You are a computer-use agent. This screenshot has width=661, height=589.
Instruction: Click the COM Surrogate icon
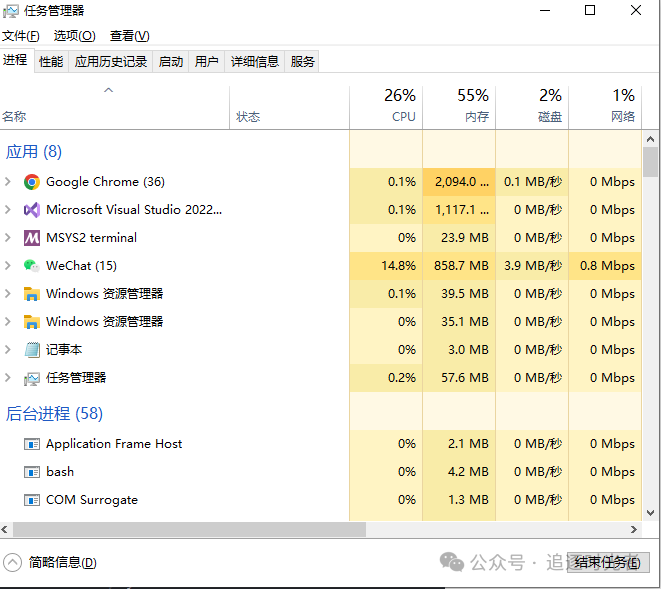[x=32, y=500]
